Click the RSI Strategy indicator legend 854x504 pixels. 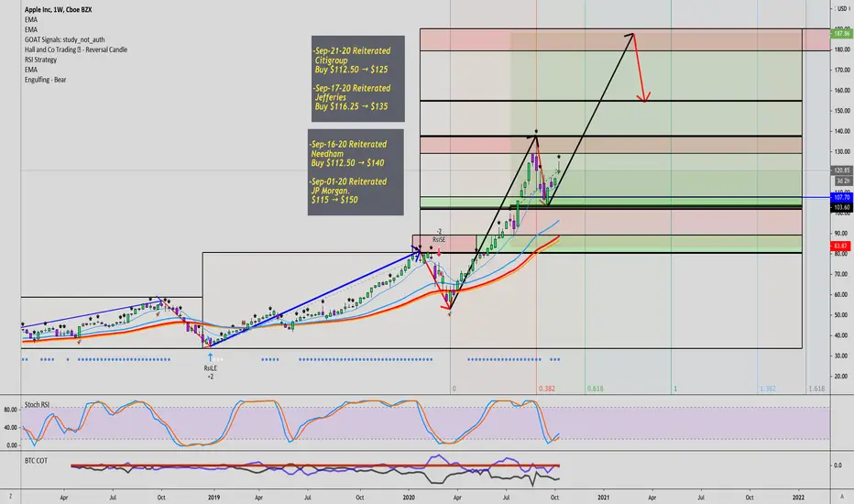(x=40, y=60)
